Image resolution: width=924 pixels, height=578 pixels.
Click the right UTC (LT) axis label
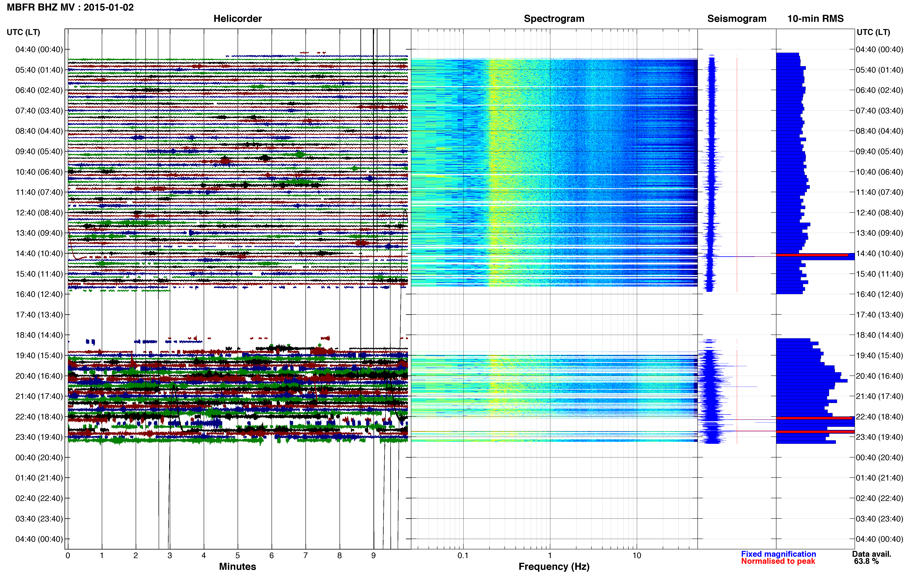(873, 32)
